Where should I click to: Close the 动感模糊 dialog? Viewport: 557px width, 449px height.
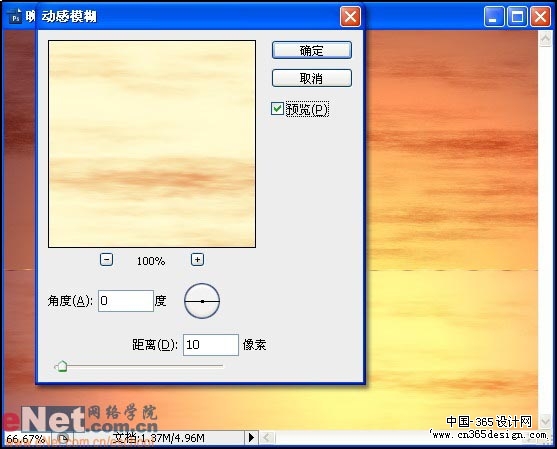coord(350,16)
